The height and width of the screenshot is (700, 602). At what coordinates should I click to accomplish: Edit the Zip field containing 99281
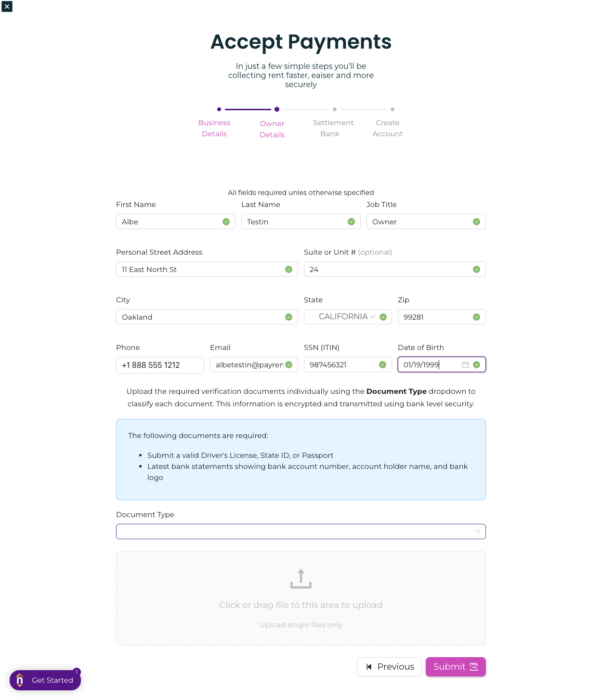tap(442, 317)
